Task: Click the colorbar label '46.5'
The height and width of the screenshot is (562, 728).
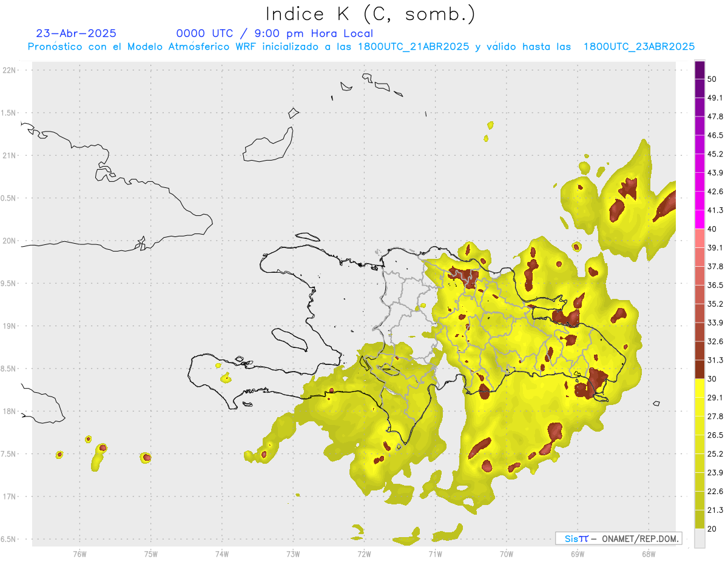Action: pos(715,135)
